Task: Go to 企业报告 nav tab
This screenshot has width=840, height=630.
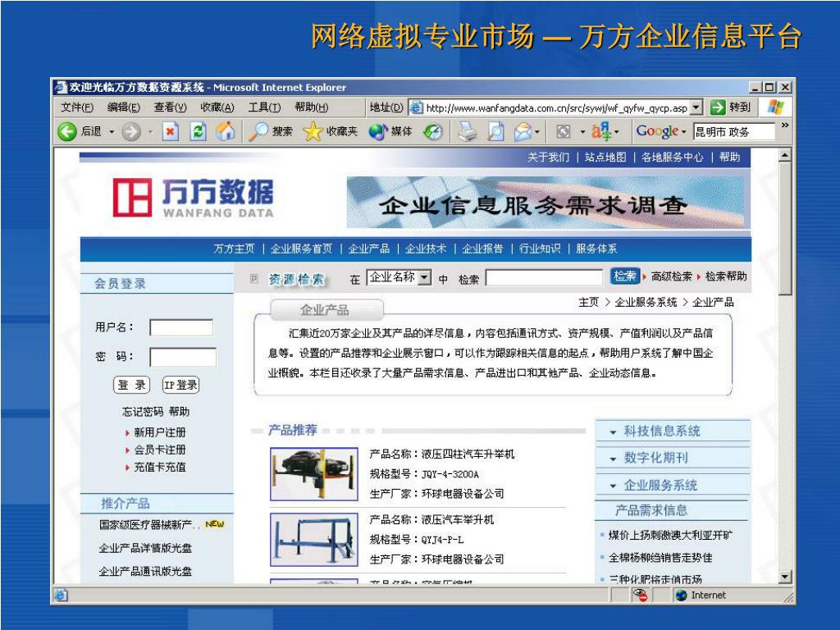Action: tap(482, 249)
